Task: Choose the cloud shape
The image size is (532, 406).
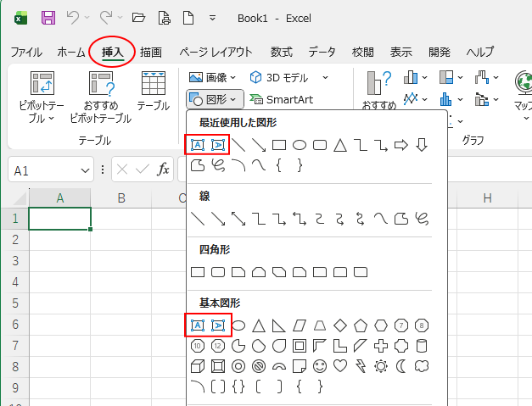Action: tap(422, 366)
